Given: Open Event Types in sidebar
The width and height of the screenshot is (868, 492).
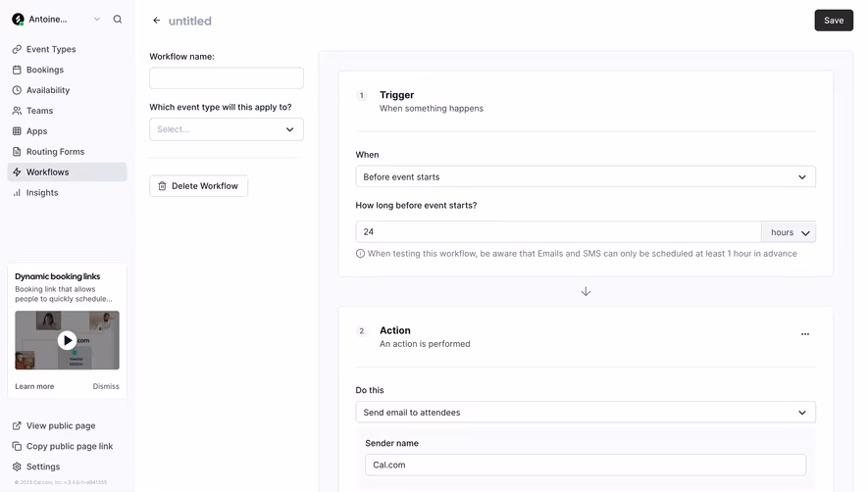Looking at the screenshot, I should click(x=67, y=49).
